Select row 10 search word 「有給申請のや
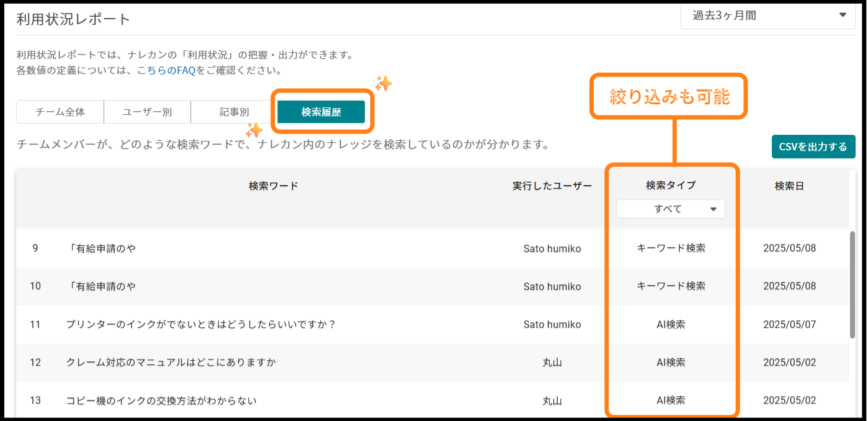Screen dimensions: 868x421 pyautogui.click(x=101, y=286)
